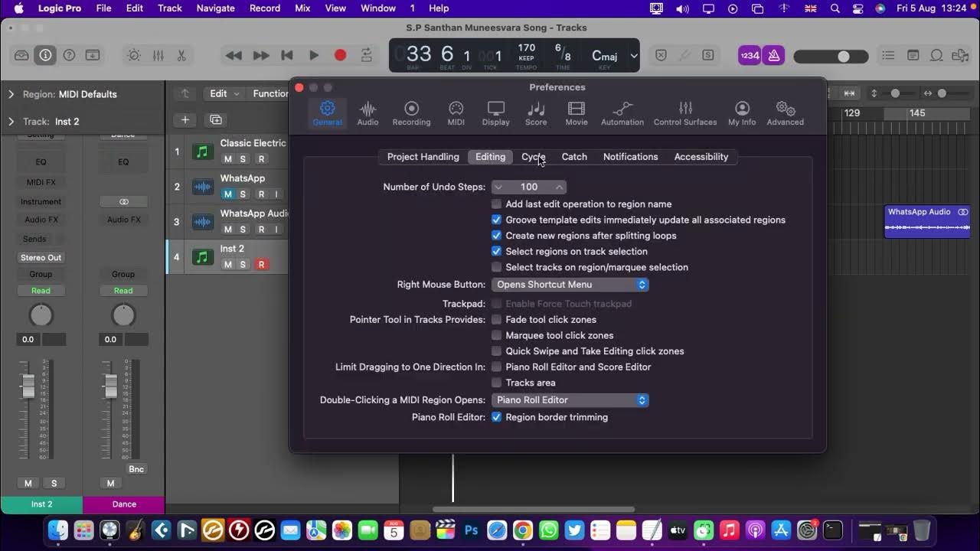Enable Fade tool click zones
Image resolution: width=980 pixels, height=551 pixels.
496,319
